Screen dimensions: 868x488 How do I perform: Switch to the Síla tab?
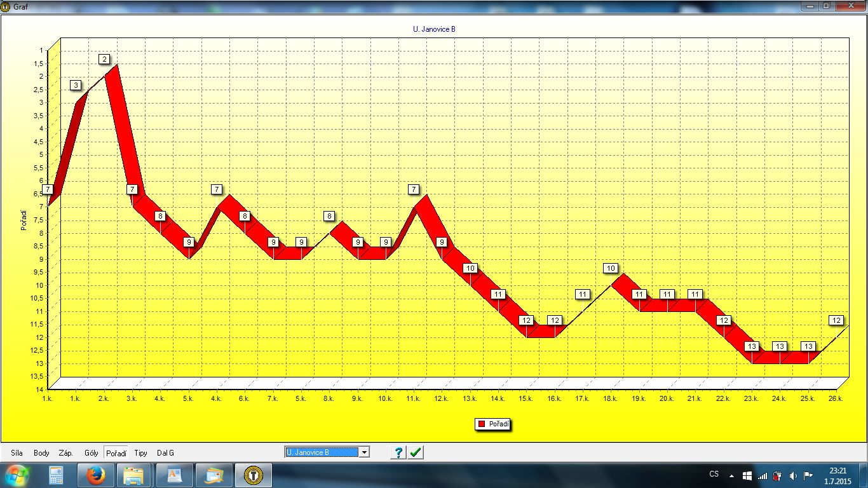tap(17, 453)
